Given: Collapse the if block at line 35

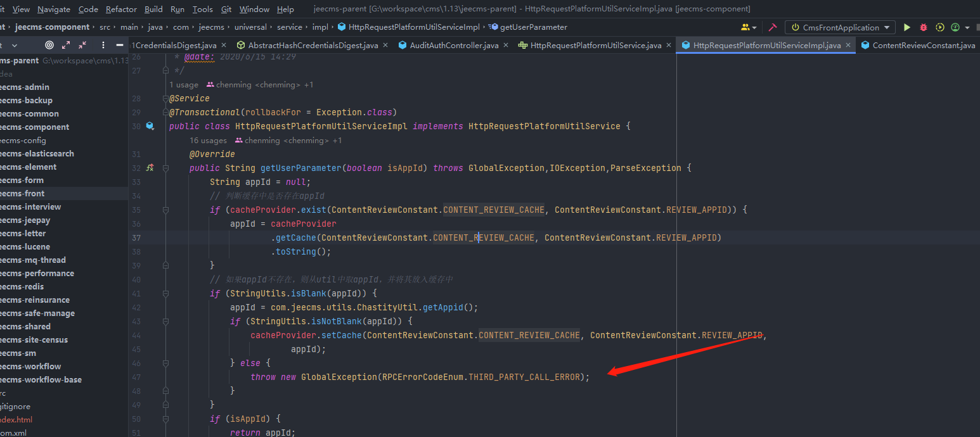Looking at the screenshot, I should coord(165,210).
